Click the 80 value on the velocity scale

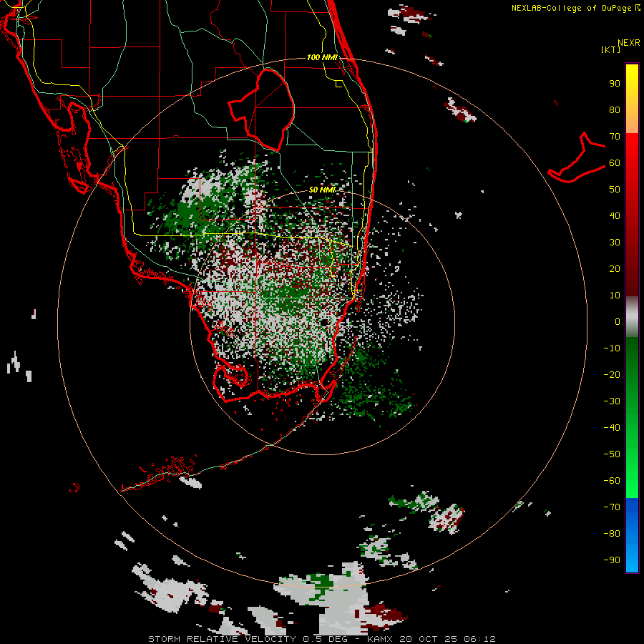tap(615, 110)
